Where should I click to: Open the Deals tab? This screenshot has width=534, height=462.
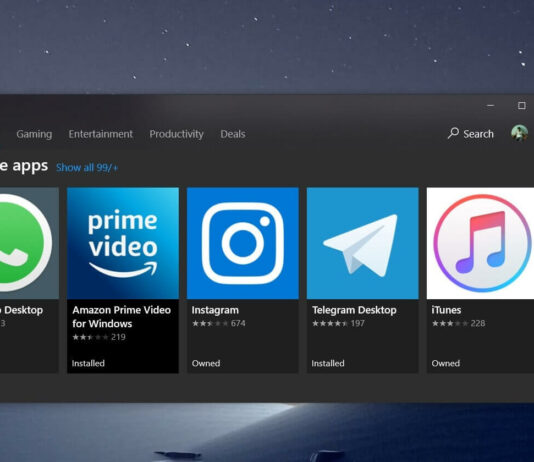tap(233, 134)
